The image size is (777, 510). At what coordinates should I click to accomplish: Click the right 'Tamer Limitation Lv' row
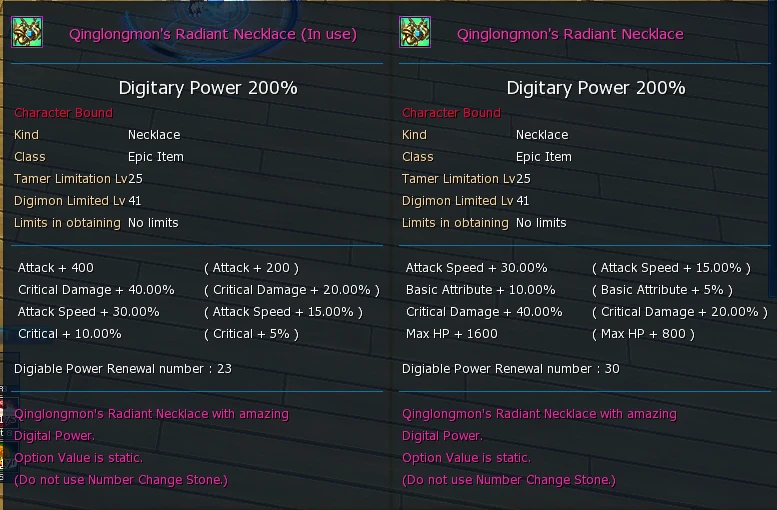[x=466, y=179]
